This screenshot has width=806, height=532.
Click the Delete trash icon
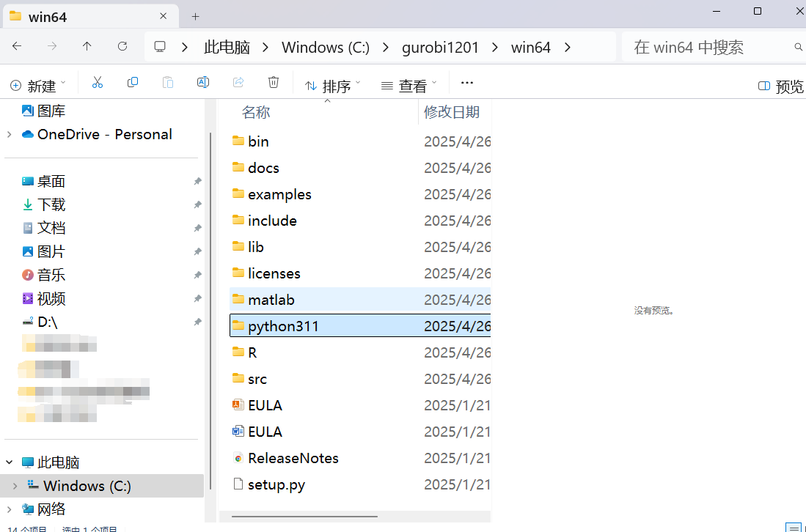[274, 82]
